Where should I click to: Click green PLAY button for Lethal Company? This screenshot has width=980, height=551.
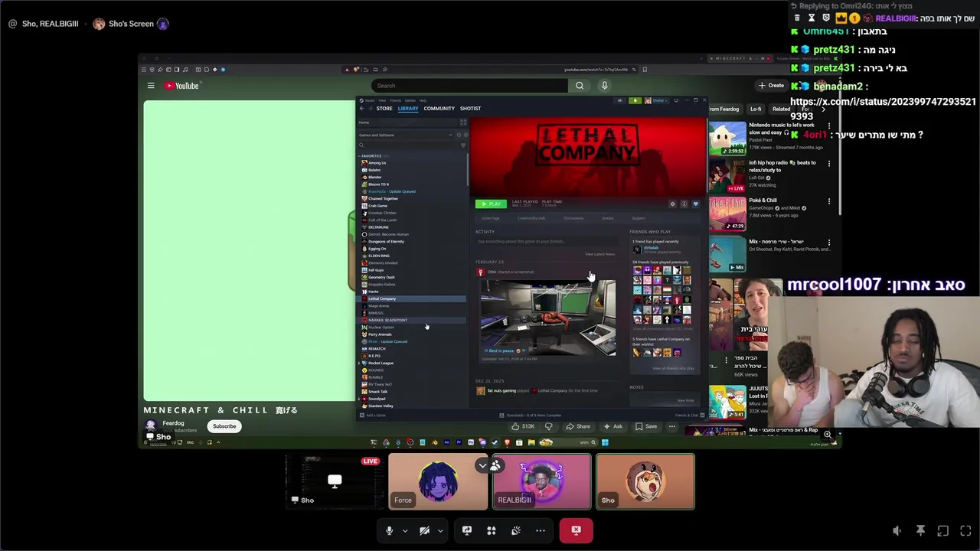point(491,204)
